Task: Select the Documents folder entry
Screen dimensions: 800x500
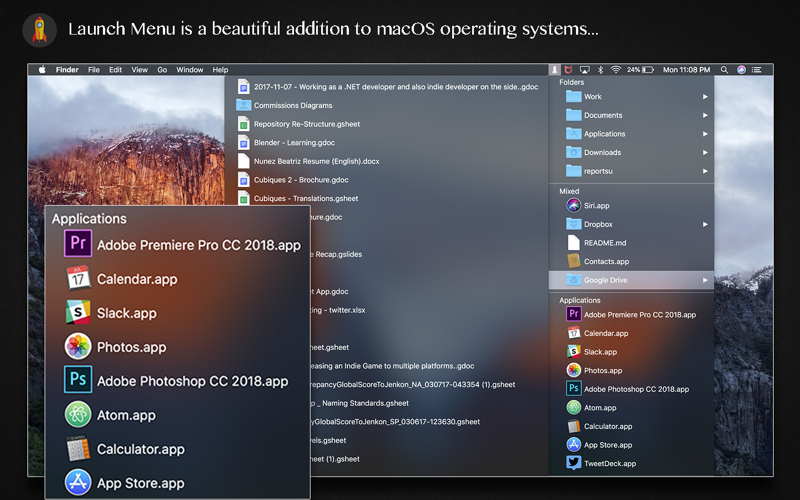Action: tap(631, 115)
